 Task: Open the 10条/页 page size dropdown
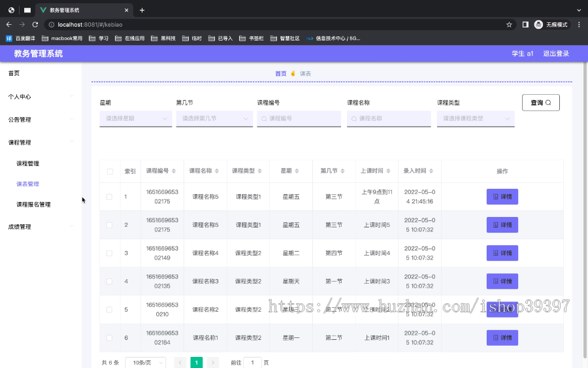point(146,363)
